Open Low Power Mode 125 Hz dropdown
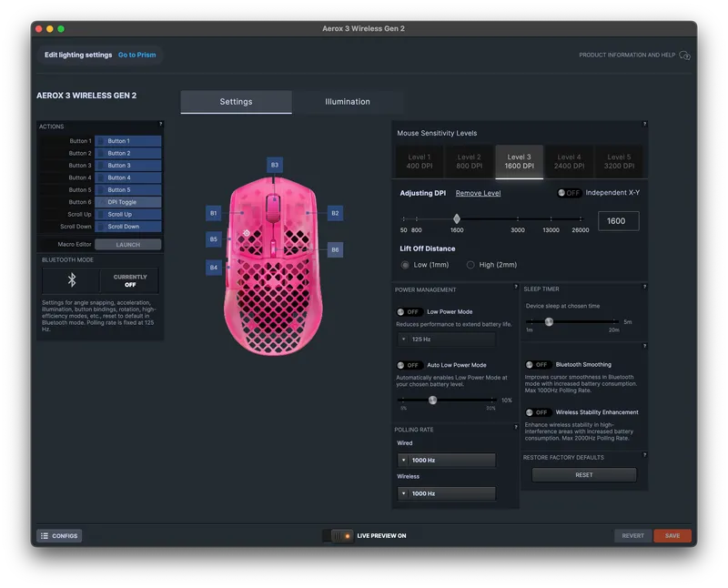728x588 pixels. [x=446, y=339]
